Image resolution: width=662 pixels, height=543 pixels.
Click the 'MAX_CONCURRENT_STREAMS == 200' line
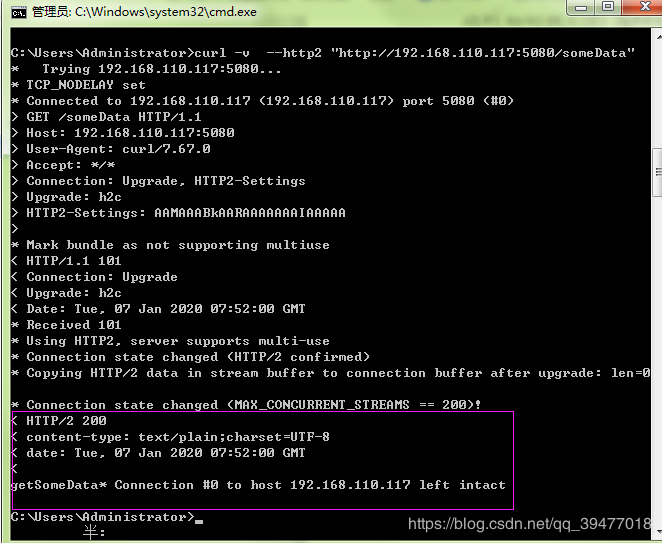[246, 405]
